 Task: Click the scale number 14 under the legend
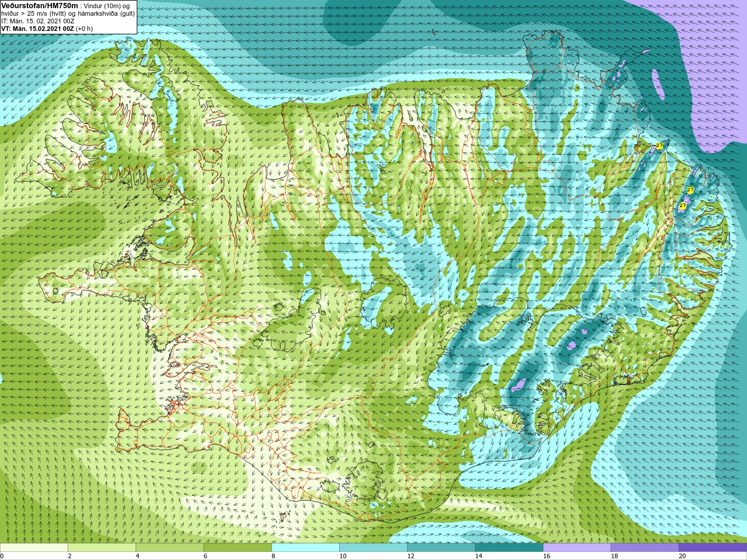point(479,556)
